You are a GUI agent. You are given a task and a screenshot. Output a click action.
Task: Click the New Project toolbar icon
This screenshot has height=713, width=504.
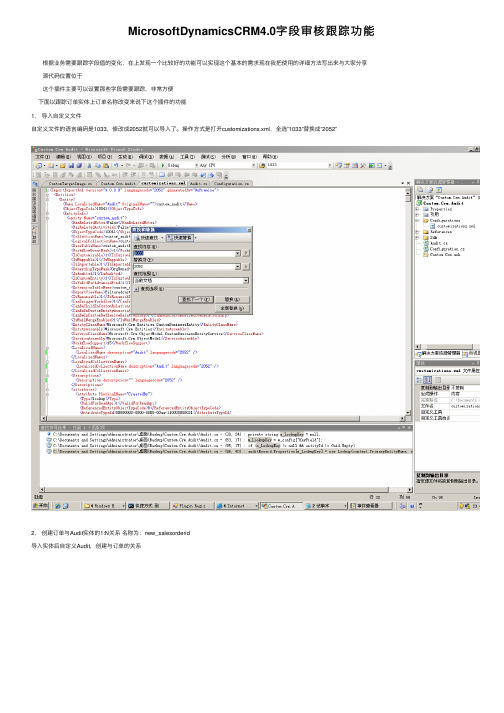pos(39,166)
